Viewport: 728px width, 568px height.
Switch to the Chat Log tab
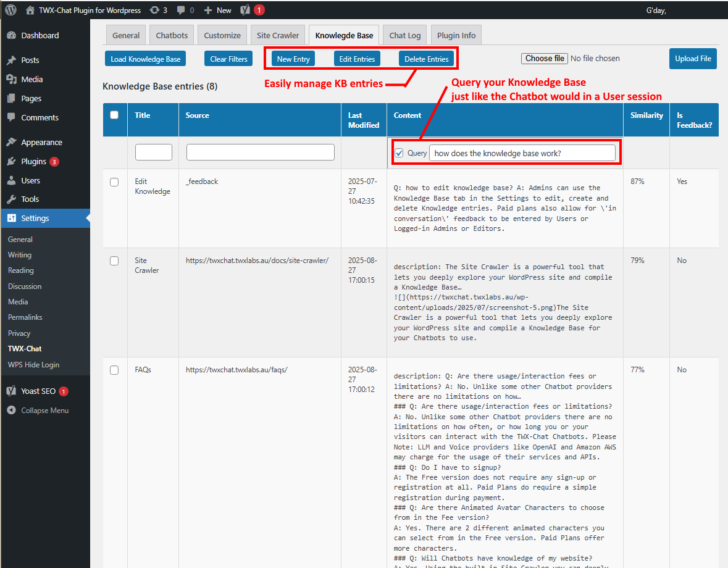pyautogui.click(x=404, y=35)
